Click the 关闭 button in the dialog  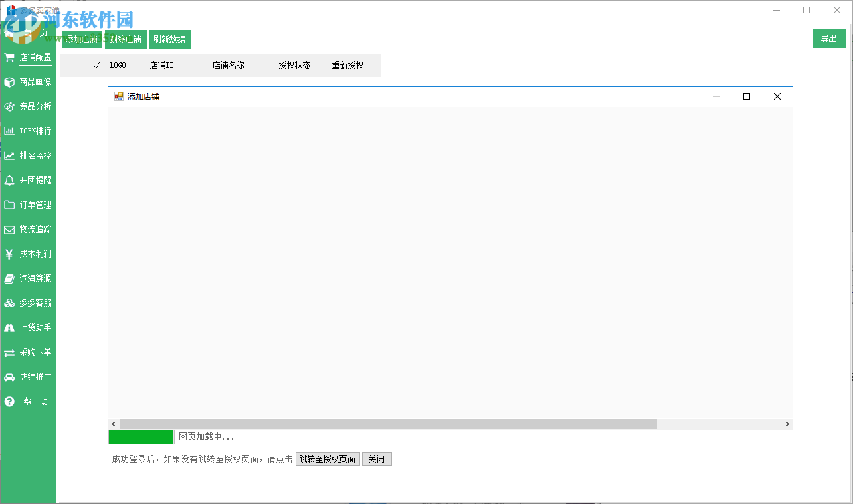(x=377, y=459)
